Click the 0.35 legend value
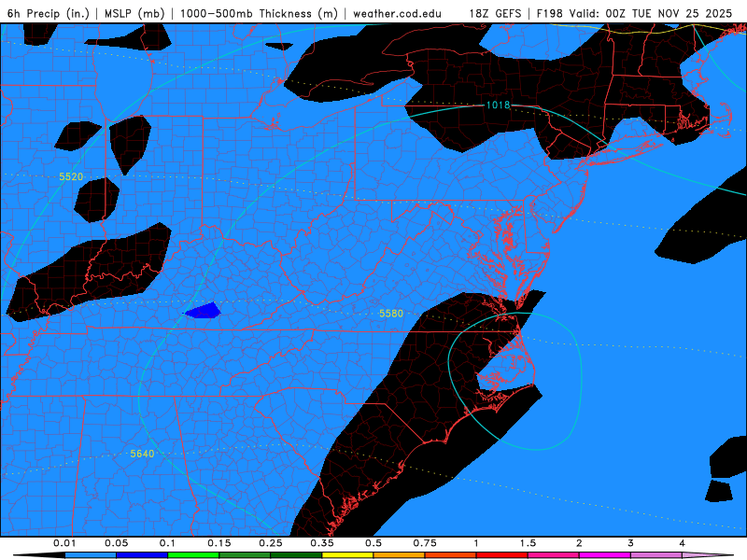 (x=322, y=543)
